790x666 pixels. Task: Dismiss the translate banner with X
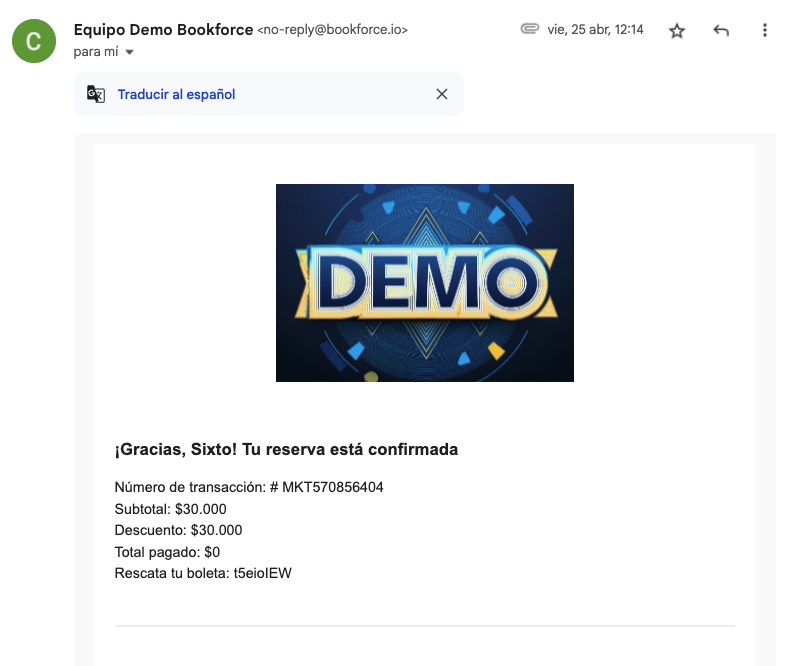(442, 94)
